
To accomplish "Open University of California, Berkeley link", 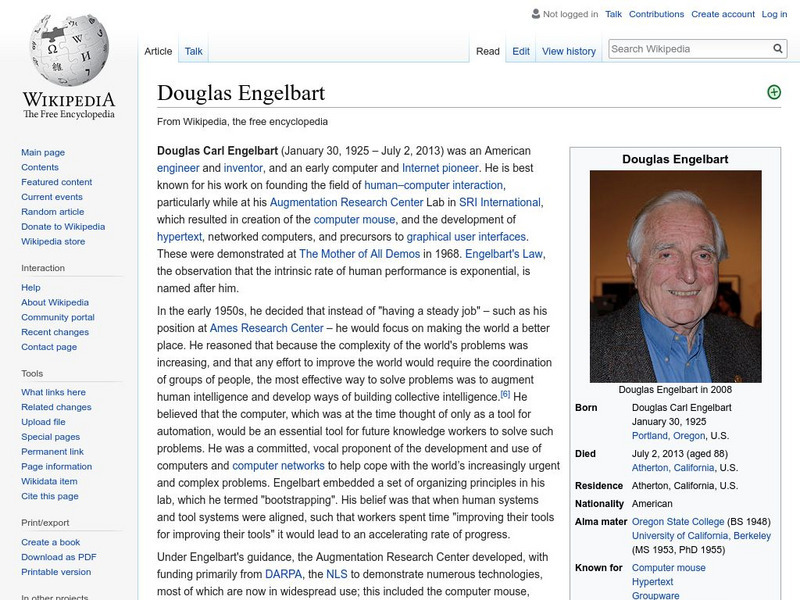I will (702, 536).
